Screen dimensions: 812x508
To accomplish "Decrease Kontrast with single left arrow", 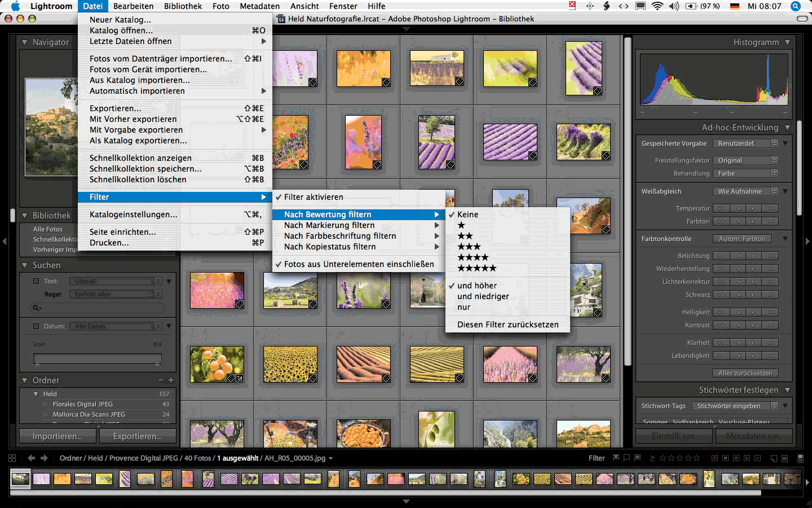I will tap(738, 325).
